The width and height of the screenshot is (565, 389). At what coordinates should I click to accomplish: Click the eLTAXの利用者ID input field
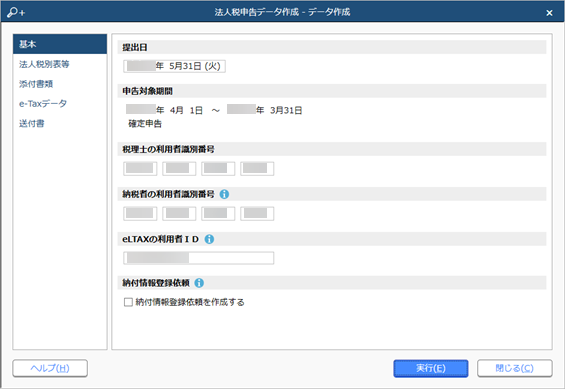click(199, 258)
